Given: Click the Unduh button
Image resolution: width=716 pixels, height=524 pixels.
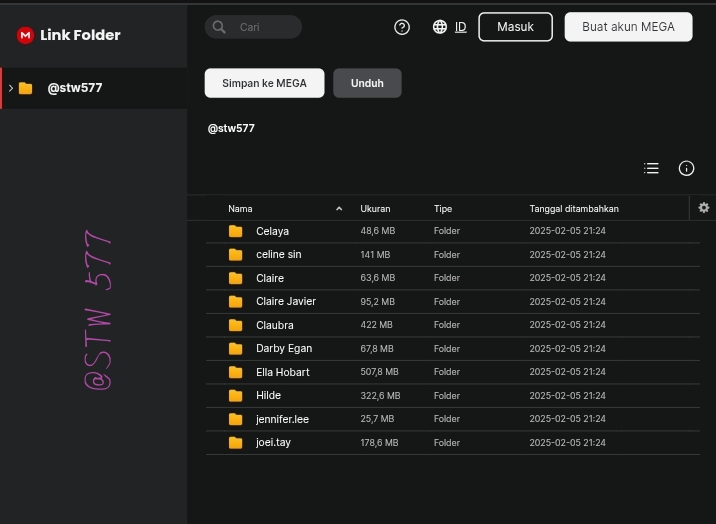Looking at the screenshot, I should (367, 83).
